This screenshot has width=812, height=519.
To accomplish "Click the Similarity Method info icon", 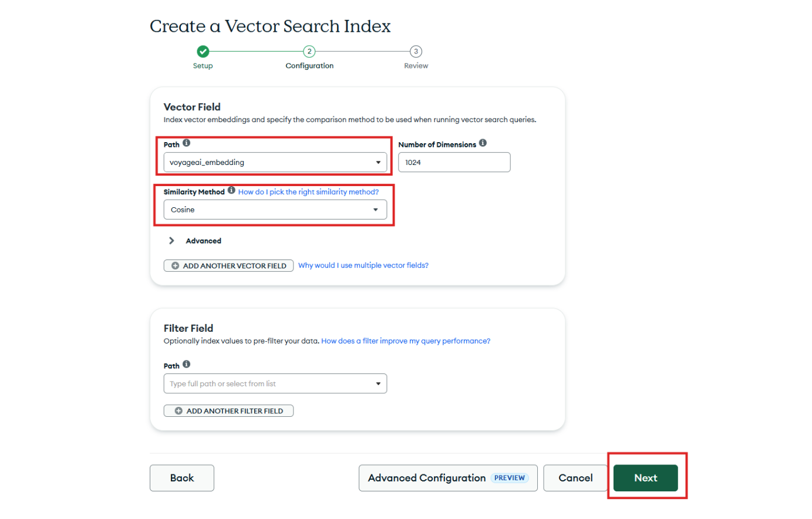I will [231, 190].
